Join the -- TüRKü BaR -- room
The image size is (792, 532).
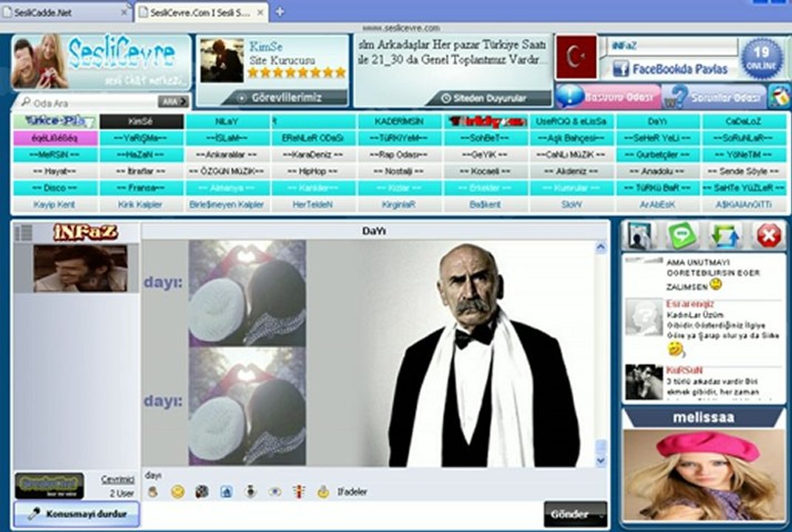(x=657, y=188)
